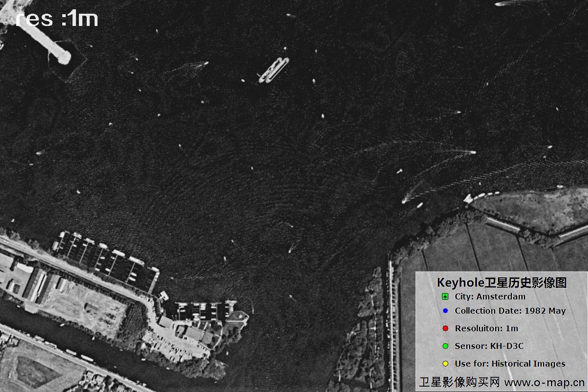
Task: Click the small marina basin near the point
Action: pyautogui.click(x=204, y=311)
